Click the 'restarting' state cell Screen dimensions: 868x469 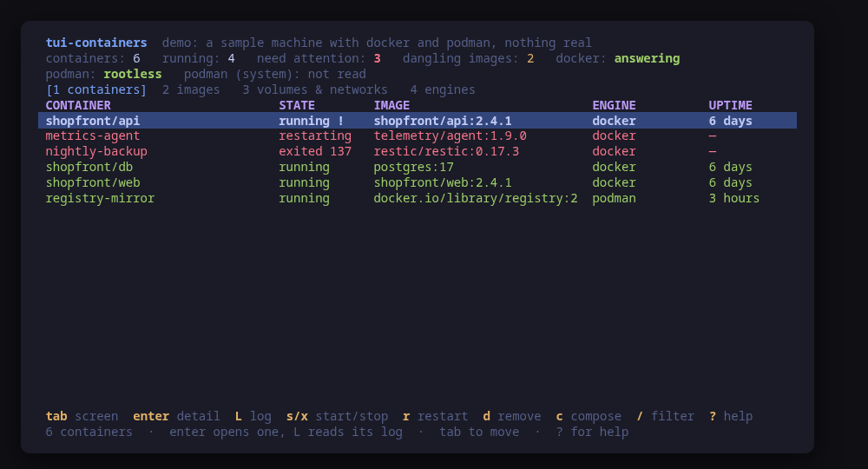coord(315,136)
